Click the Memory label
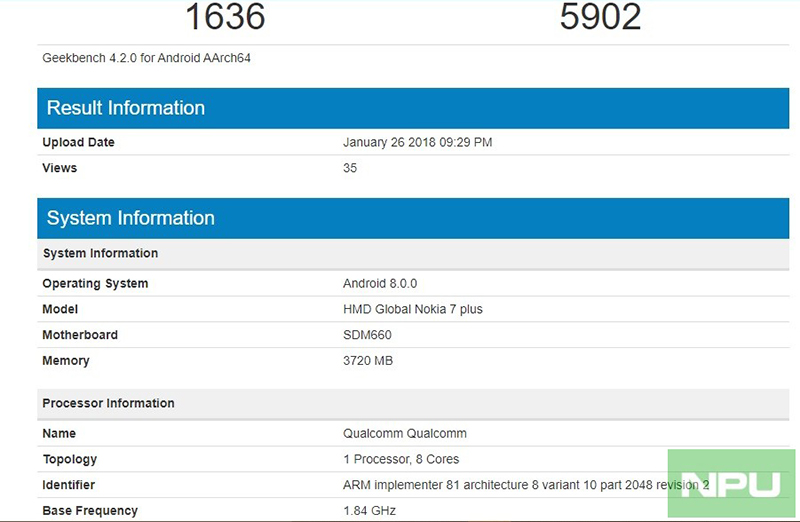 pos(66,361)
